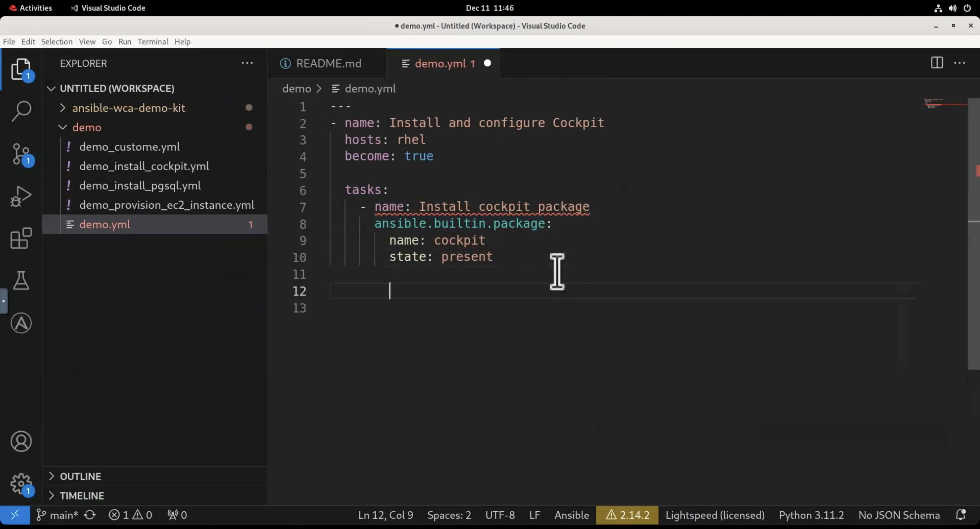Open the Go menu
980x529 pixels.
pyautogui.click(x=107, y=42)
